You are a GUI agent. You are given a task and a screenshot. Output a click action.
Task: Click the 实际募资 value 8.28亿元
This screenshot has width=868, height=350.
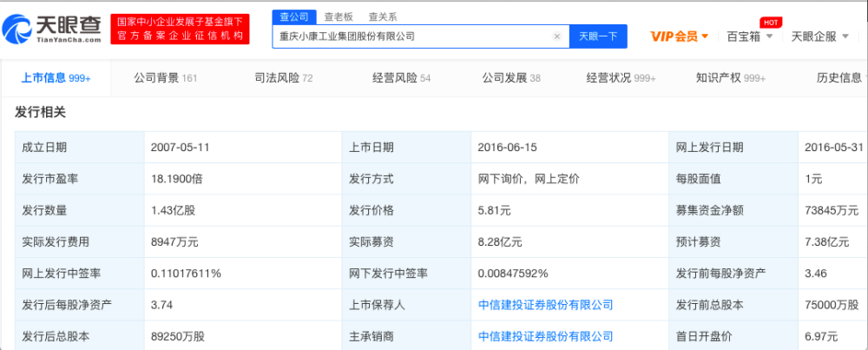click(499, 242)
